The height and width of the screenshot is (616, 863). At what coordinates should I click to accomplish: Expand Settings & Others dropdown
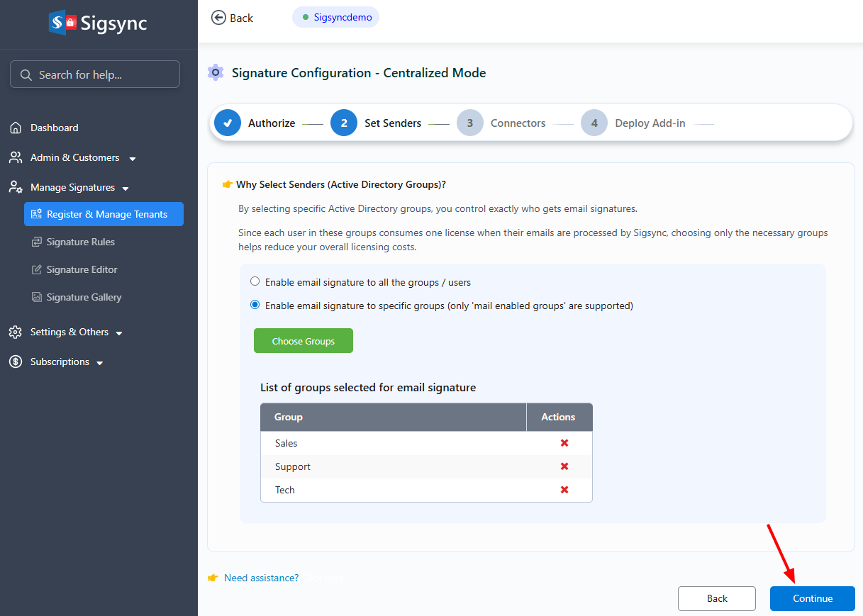click(x=119, y=333)
